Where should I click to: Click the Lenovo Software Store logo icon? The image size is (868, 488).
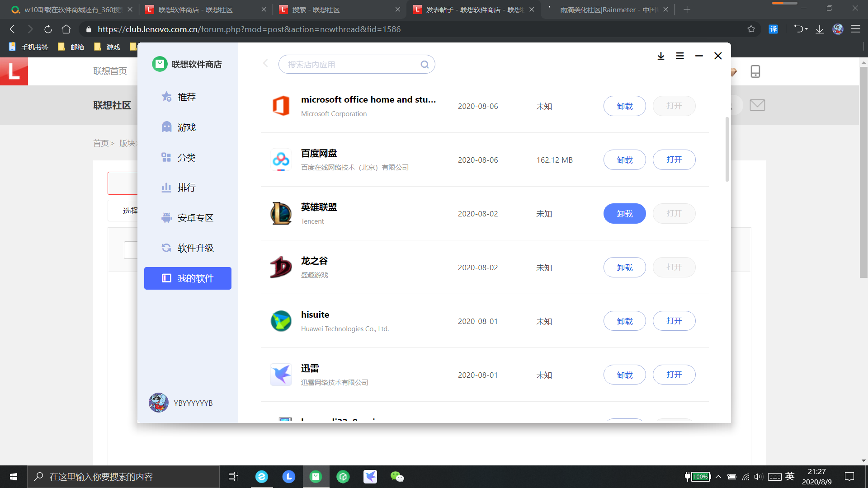160,64
